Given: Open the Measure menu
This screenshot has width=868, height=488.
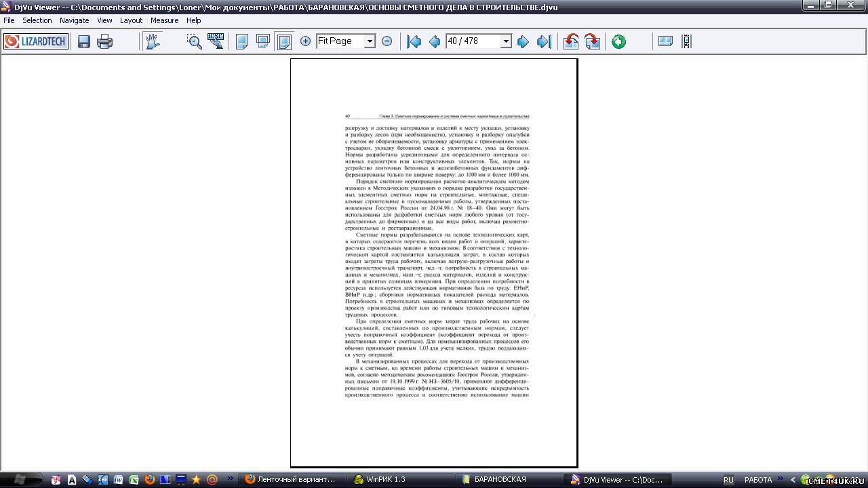Looking at the screenshot, I should tap(165, 20).
